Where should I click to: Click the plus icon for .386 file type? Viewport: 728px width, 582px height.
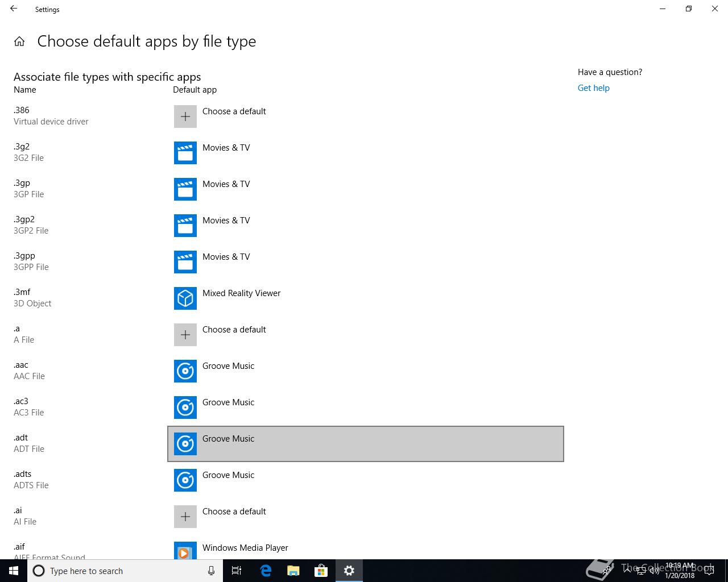click(185, 117)
